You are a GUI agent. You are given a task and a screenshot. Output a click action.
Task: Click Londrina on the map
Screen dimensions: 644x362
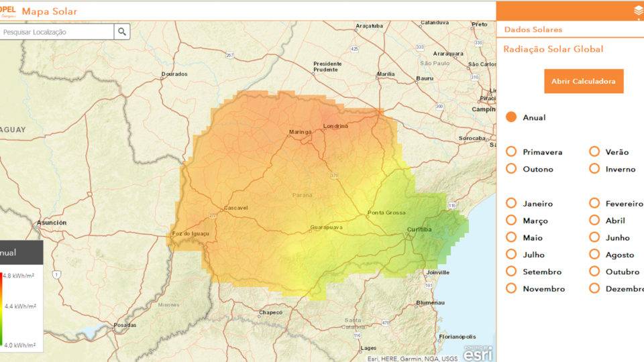click(335, 126)
